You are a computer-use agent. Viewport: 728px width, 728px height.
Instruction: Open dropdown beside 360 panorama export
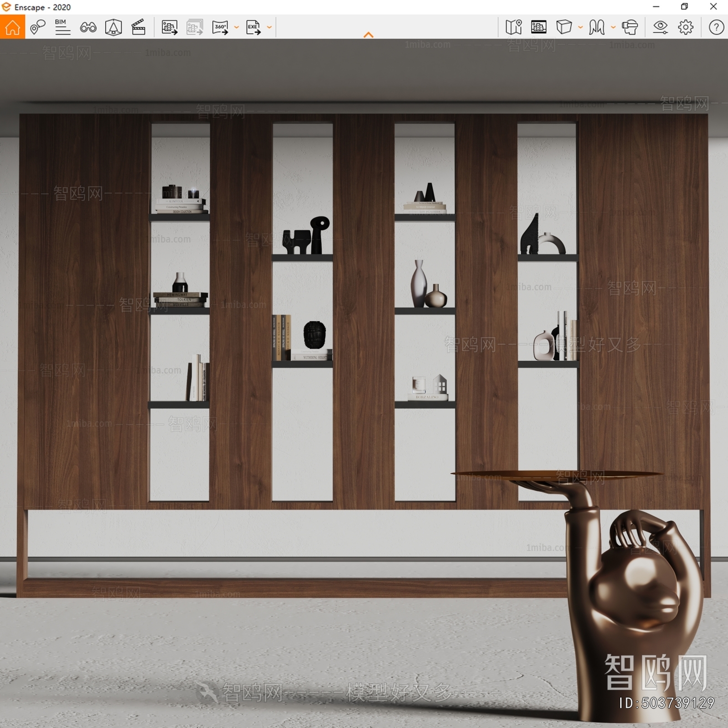(237, 27)
